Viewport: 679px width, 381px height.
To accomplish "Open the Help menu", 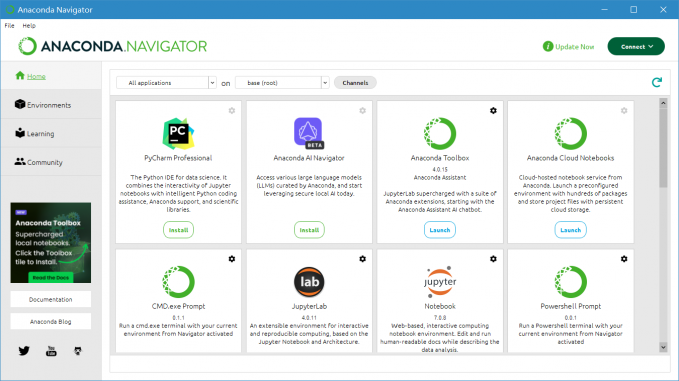I will (29, 26).
